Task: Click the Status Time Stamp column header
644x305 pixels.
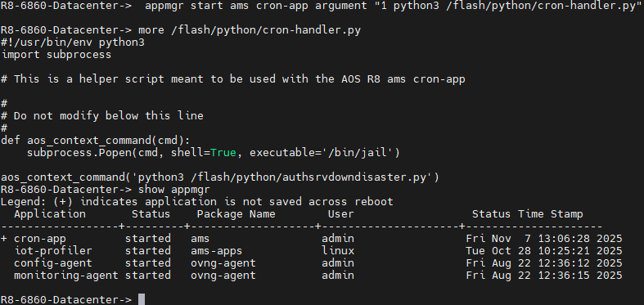Action: coord(527,214)
